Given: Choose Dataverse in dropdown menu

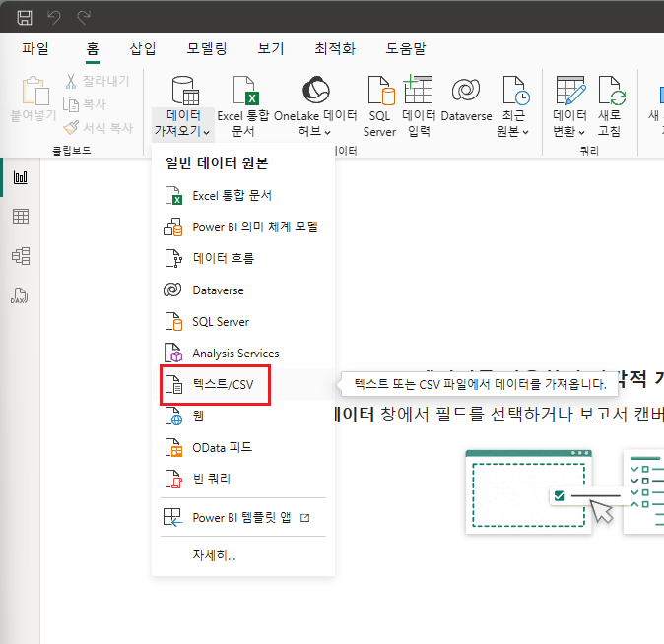Looking at the screenshot, I should 243,290.
